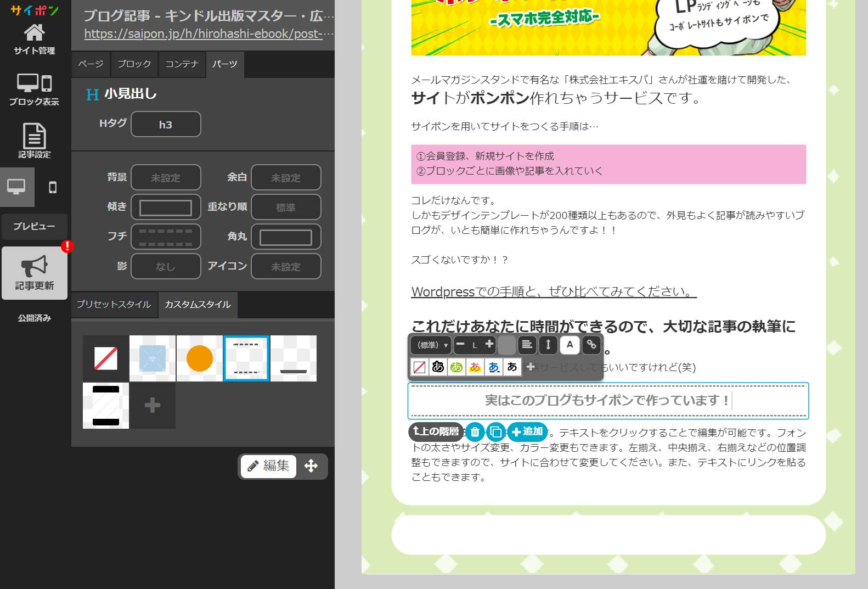868x589 pixels.
Task: Open 記事設定 document icon
Action: (x=34, y=141)
